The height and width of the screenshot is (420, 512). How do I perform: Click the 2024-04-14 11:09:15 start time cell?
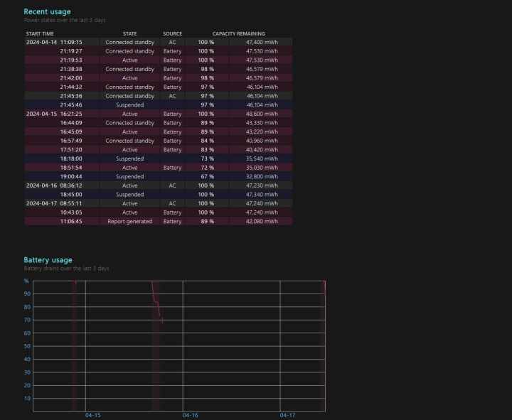click(x=55, y=42)
